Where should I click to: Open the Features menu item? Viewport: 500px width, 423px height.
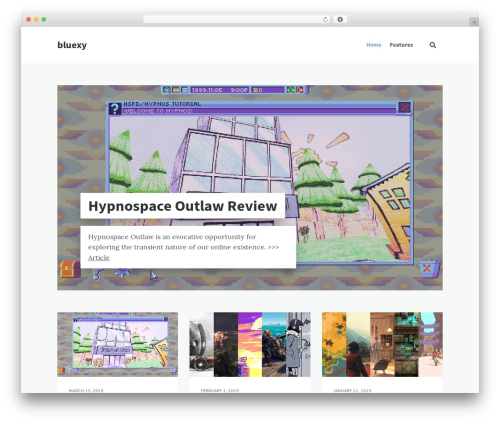click(401, 45)
